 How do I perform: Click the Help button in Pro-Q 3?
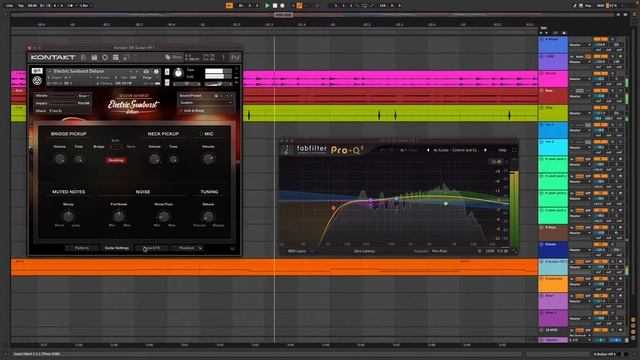[502, 150]
